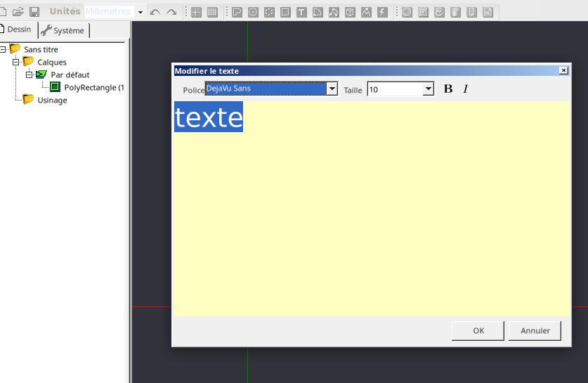Collapse the Calques tree node

point(15,62)
